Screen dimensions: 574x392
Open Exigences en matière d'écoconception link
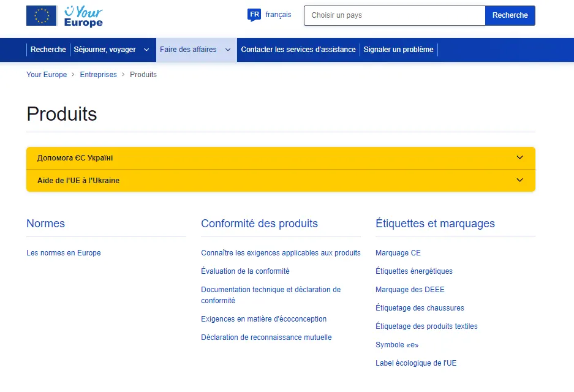263,319
